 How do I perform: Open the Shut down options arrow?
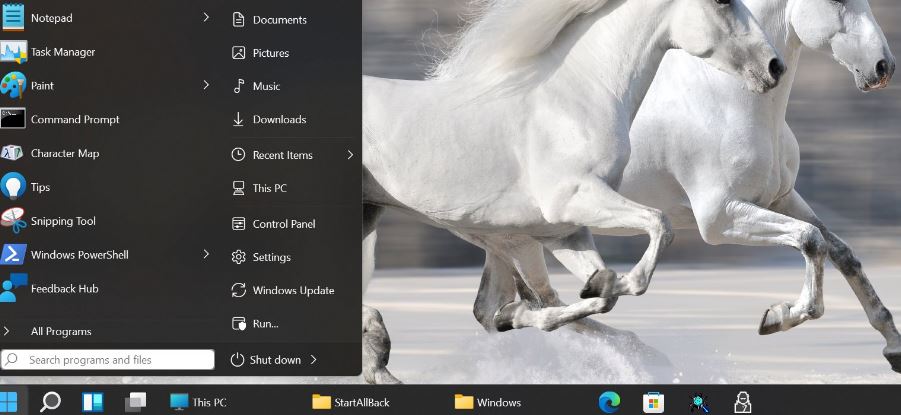314,360
